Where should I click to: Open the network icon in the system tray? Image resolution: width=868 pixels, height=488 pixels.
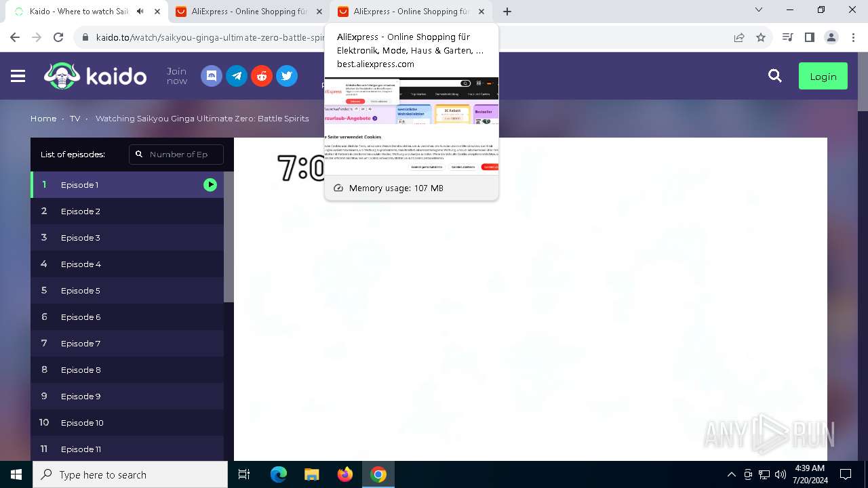click(x=764, y=474)
